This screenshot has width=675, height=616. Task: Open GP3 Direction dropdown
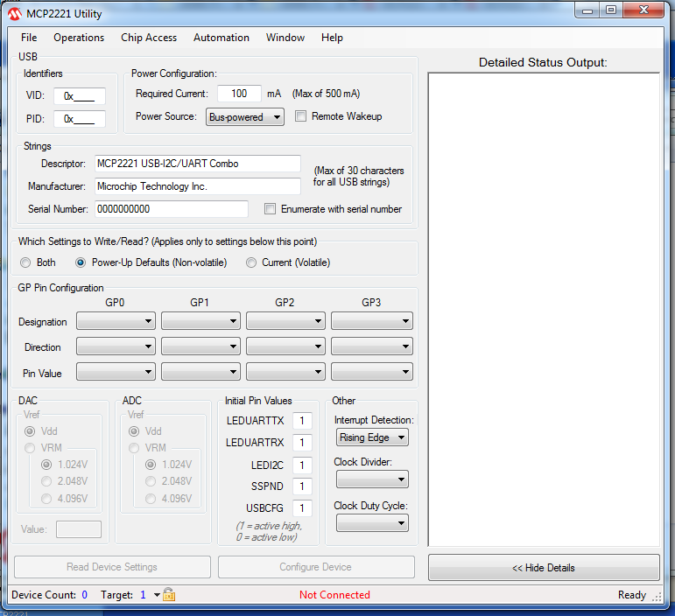(372, 346)
